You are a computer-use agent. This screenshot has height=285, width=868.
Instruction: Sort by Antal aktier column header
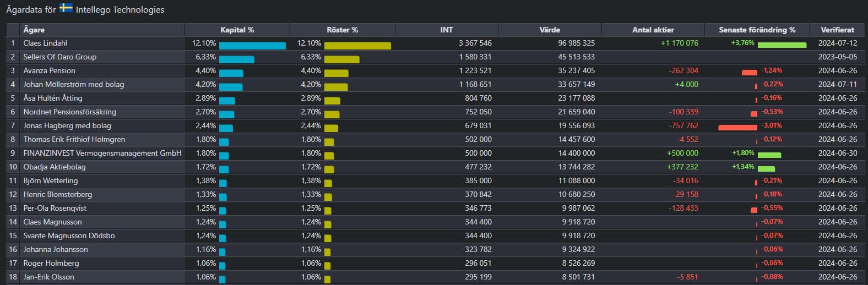pyautogui.click(x=653, y=30)
